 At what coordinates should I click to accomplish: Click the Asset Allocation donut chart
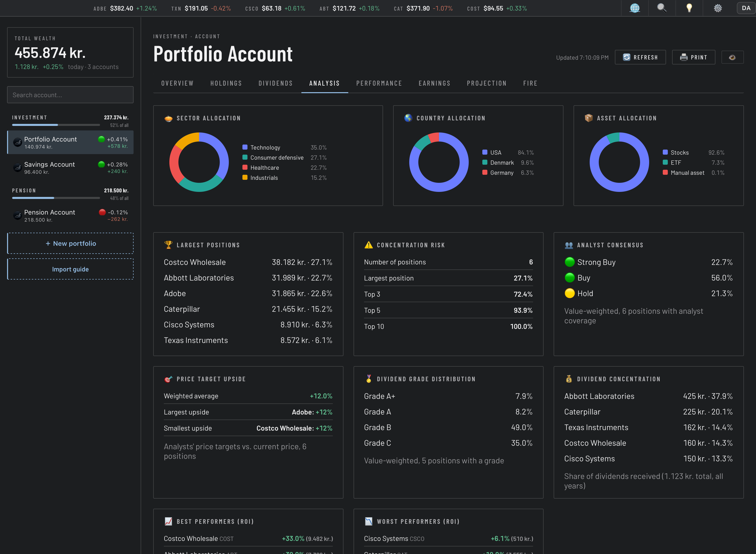pyautogui.click(x=619, y=162)
